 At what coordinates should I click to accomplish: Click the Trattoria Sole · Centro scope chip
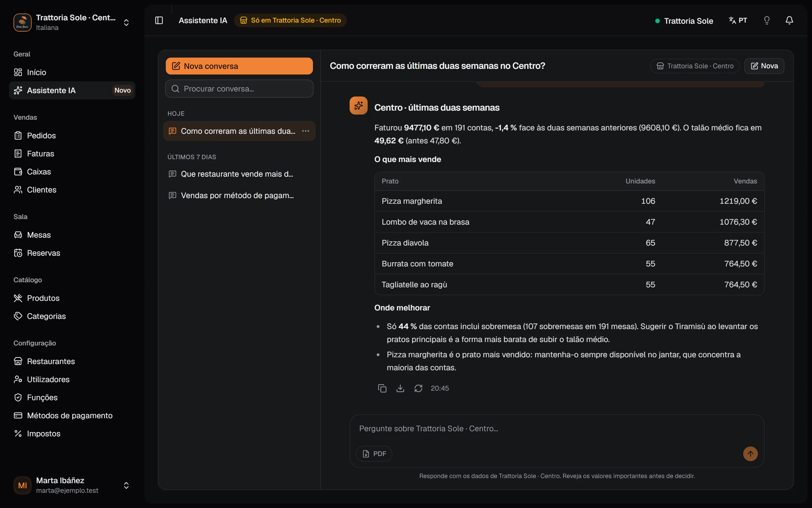pyautogui.click(x=695, y=66)
